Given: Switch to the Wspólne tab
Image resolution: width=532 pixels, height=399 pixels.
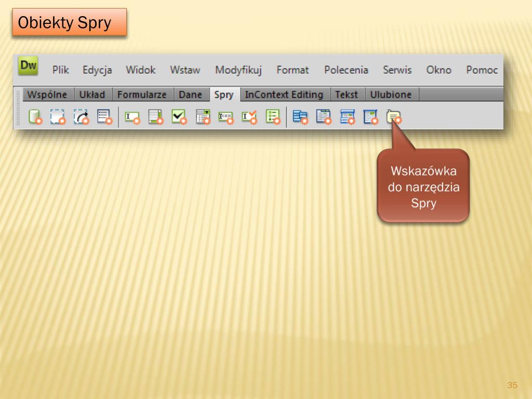Looking at the screenshot, I should (47, 95).
